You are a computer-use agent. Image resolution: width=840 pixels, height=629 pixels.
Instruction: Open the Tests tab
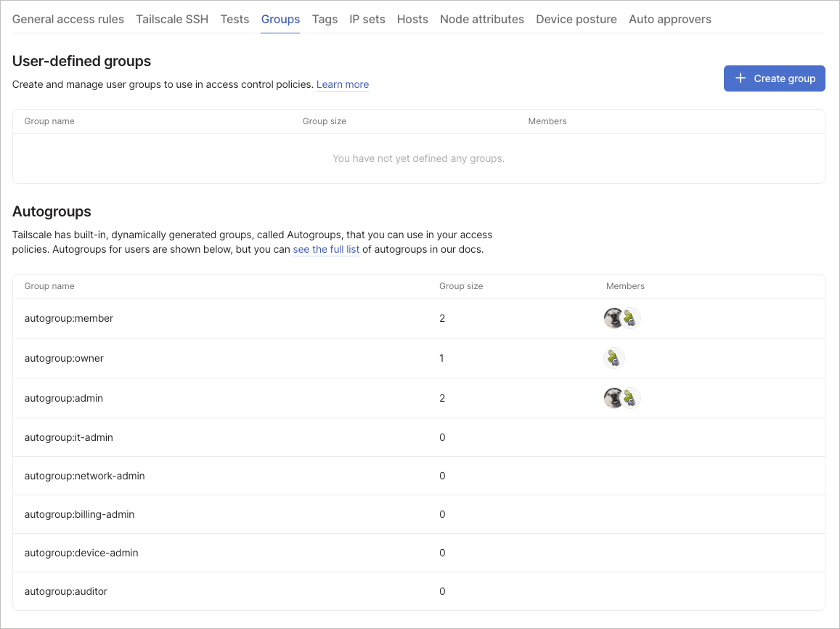coord(235,19)
